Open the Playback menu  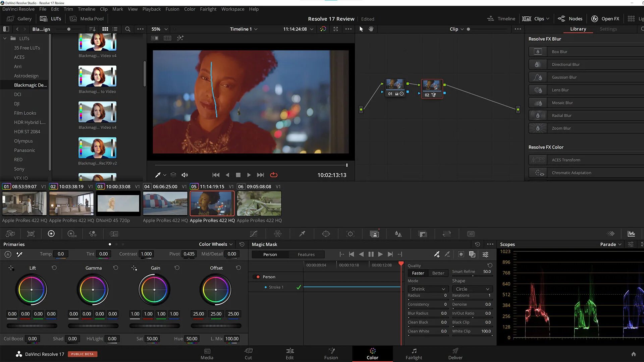[152, 9]
